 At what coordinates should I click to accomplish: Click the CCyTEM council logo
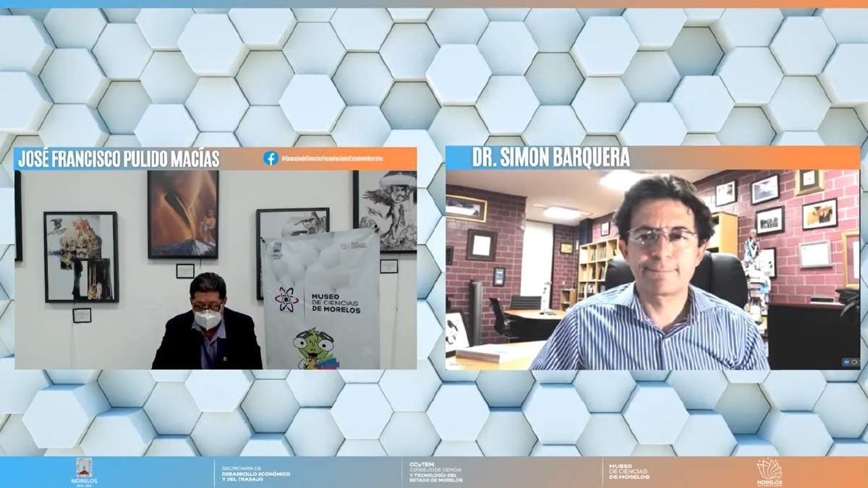435,473
